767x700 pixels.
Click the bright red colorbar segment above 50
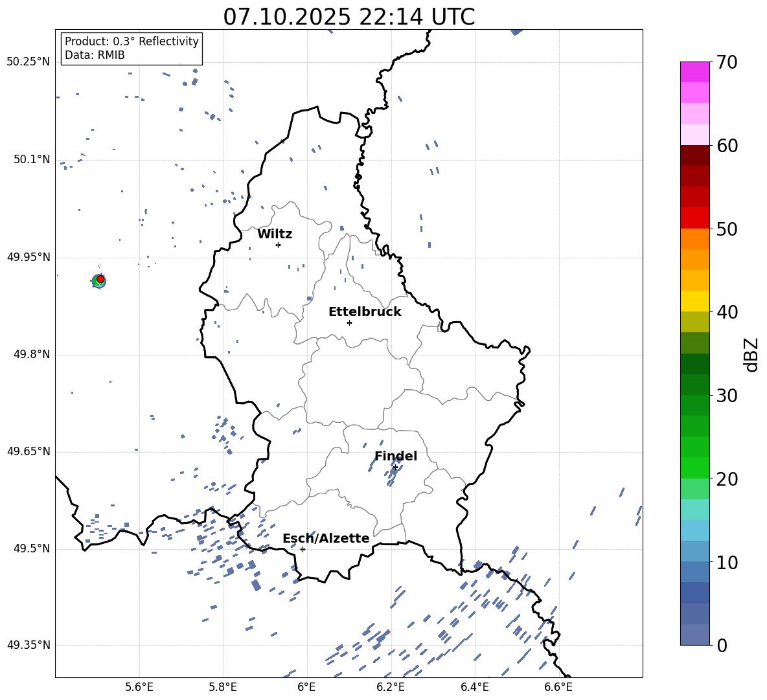695,218
